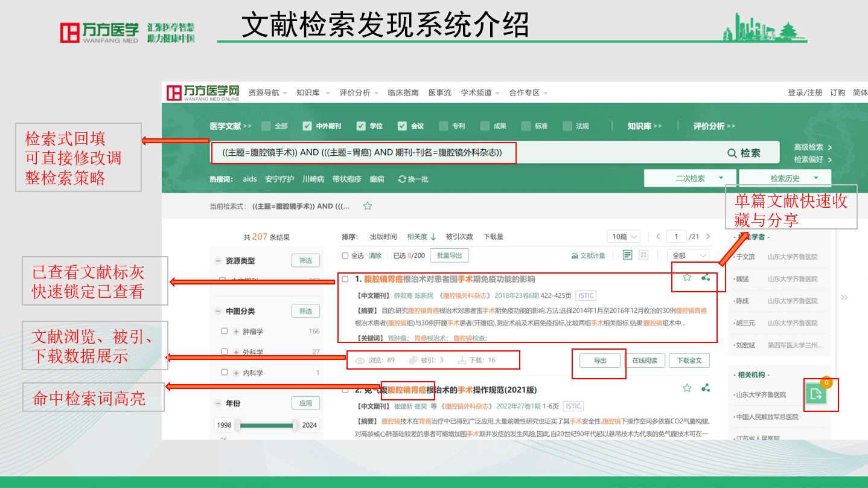Collapse the 年份 filter section
This screenshot has height=488, width=868.
pos(218,403)
